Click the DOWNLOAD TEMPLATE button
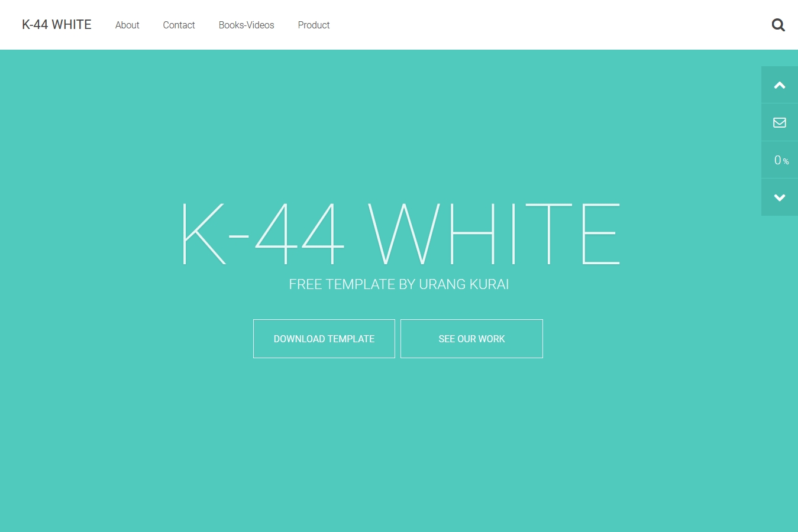This screenshot has width=798, height=532. [x=324, y=339]
